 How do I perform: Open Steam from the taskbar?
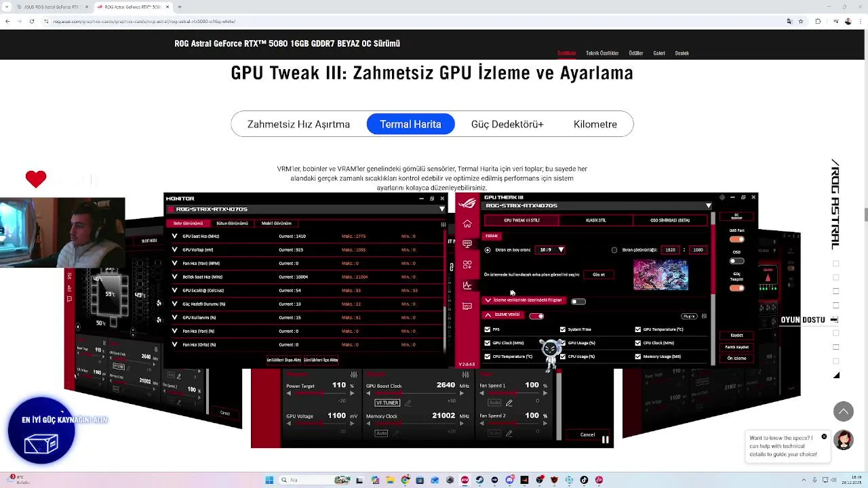pyautogui.click(x=479, y=480)
